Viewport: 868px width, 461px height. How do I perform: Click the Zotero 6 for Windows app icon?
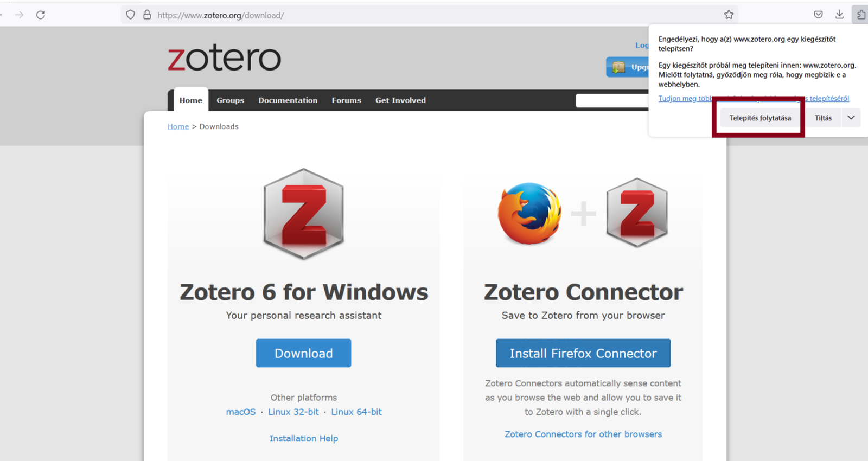304,214
